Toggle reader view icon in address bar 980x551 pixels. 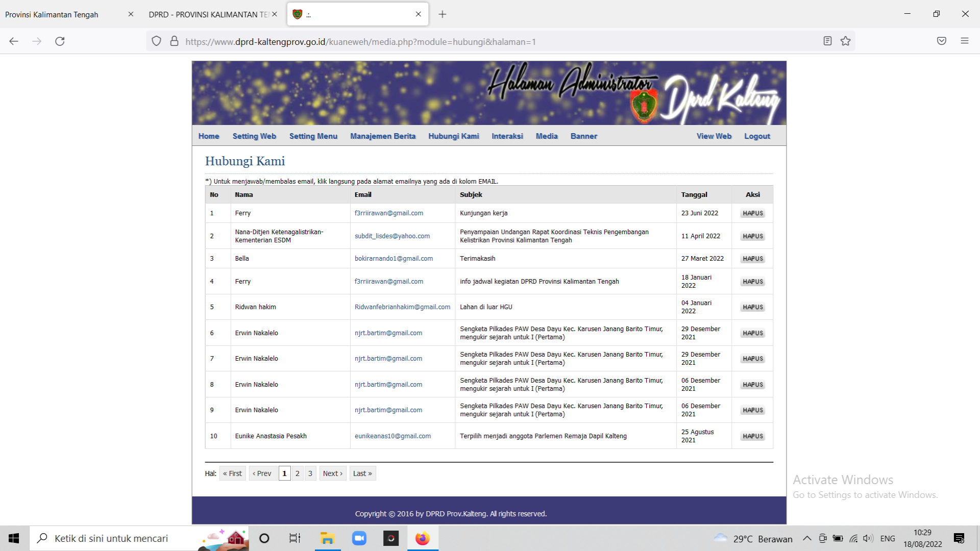coord(827,41)
